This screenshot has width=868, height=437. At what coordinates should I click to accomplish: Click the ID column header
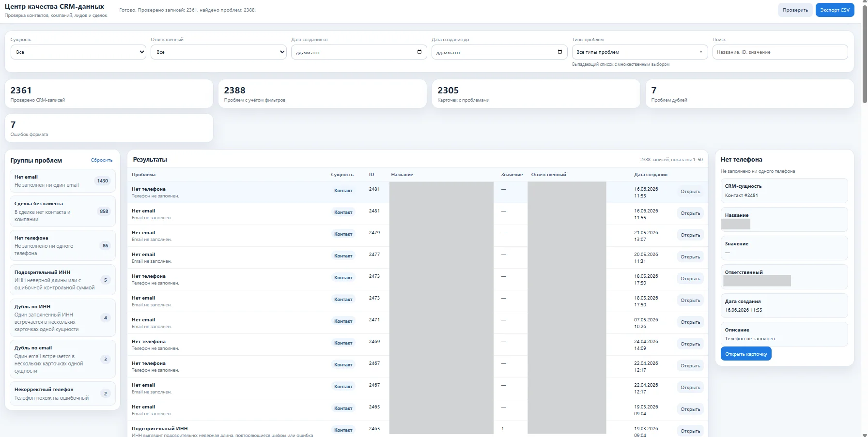(372, 175)
